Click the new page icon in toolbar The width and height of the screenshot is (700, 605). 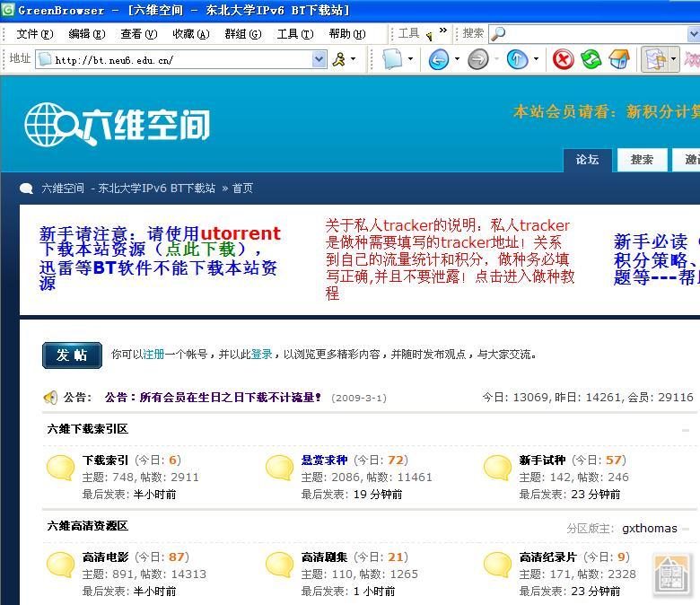coord(392,59)
